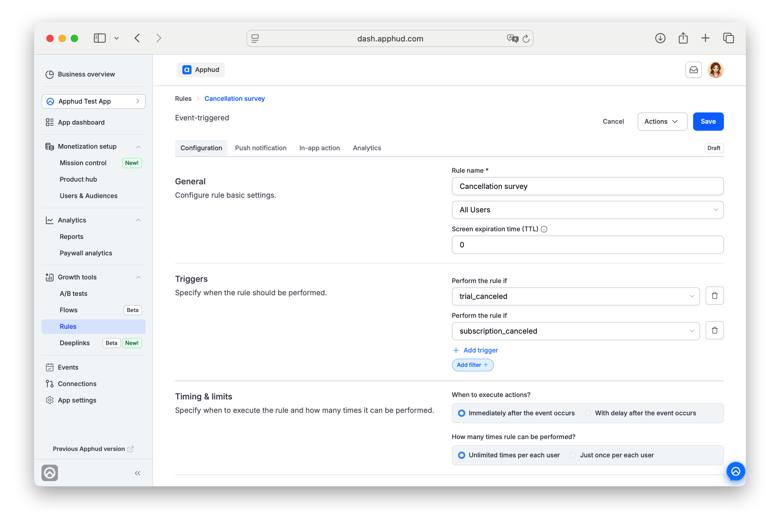The height and width of the screenshot is (532, 780).
Task: Open the blue support chat bubble
Action: pyautogui.click(x=735, y=472)
